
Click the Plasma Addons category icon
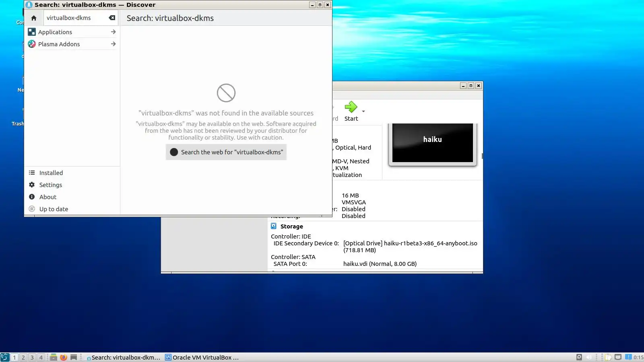32,44
